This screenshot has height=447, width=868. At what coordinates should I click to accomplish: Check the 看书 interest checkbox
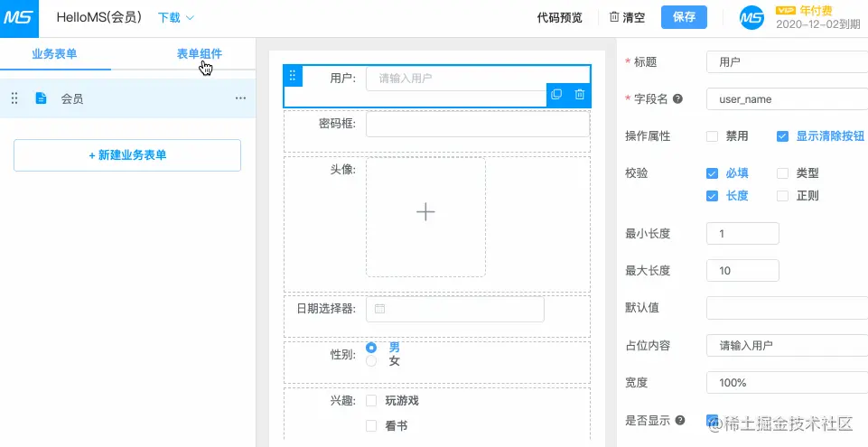tap(371, 426)
